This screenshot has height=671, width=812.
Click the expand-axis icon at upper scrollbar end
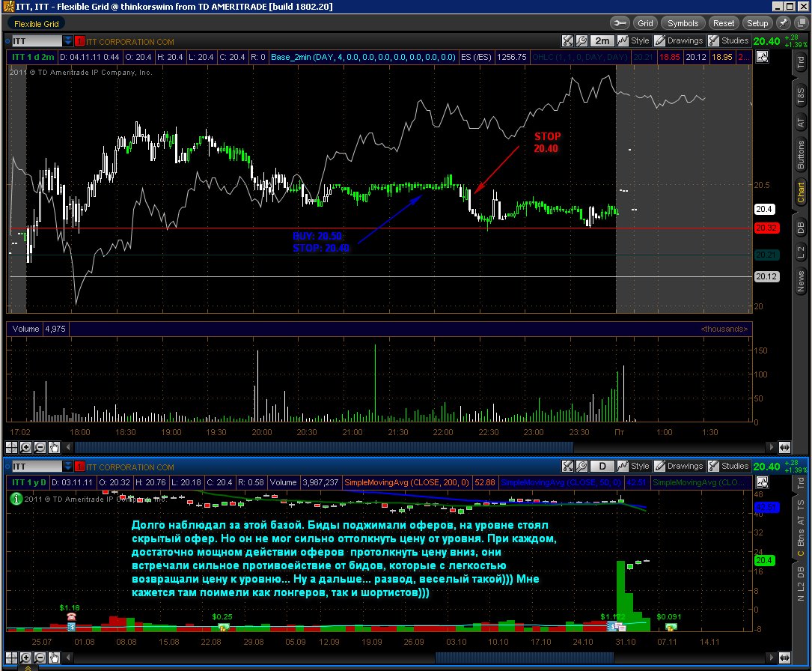point(785,447)
